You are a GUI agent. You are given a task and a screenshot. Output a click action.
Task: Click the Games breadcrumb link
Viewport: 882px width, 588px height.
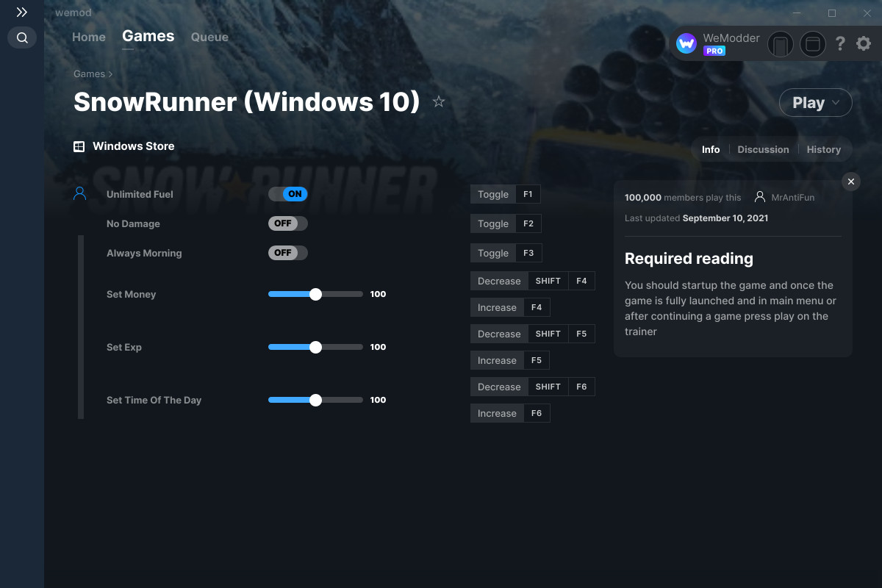89,73
